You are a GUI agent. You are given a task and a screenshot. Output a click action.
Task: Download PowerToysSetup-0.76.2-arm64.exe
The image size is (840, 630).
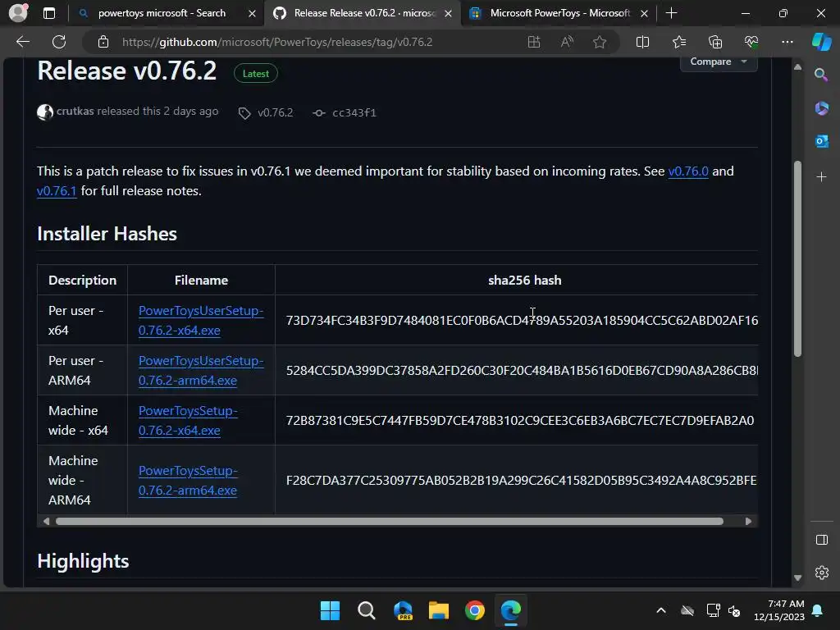[188, 480]
